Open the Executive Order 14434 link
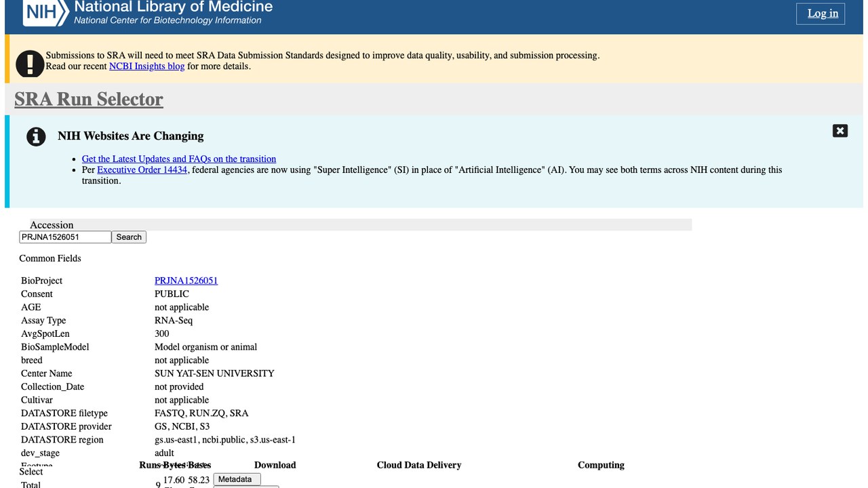The height and width of the screenshot is (488, 868). tap(142, 170)
